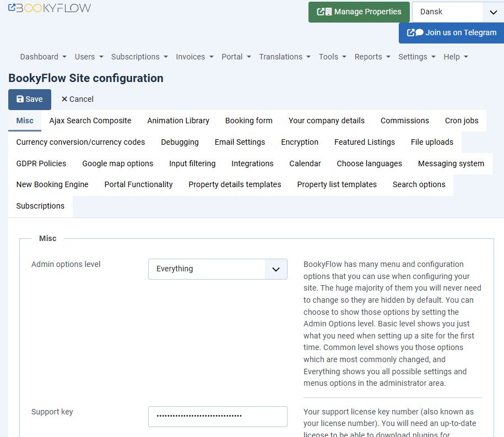Click Cancel with the X icon
The width and height of the screenshot is (504, 437).
coord(77,100)
